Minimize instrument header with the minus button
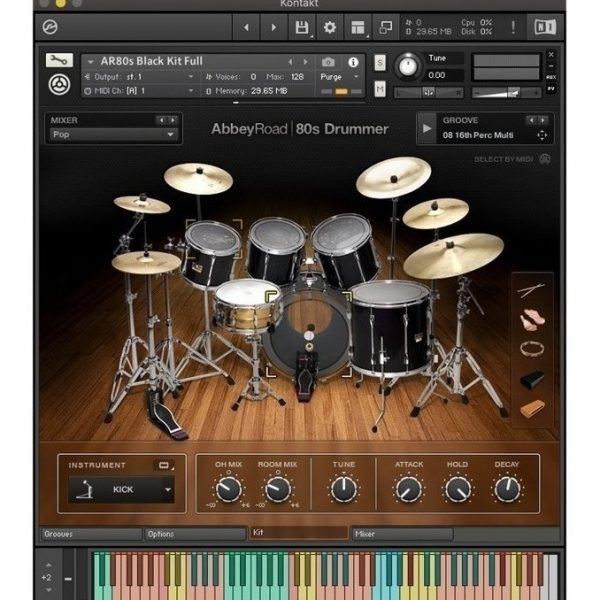Viewport: 600px width, 600px height. pos(551,66)
